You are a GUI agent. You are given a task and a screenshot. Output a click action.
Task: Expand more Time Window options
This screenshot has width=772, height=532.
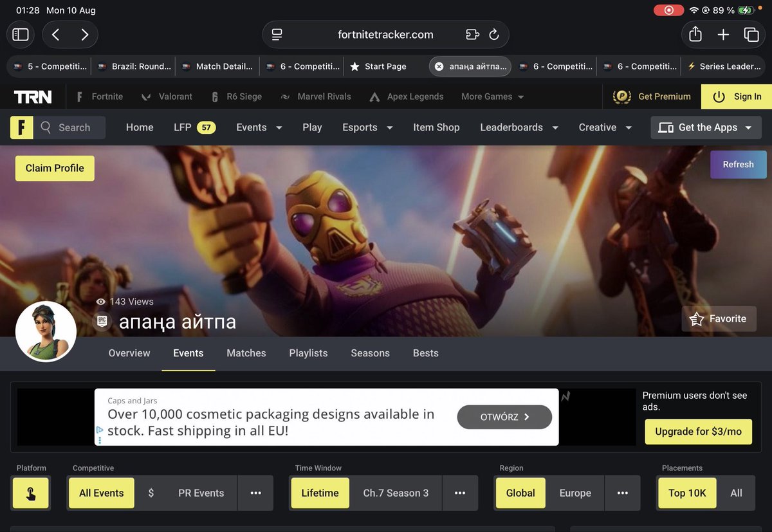pos(460,493)
